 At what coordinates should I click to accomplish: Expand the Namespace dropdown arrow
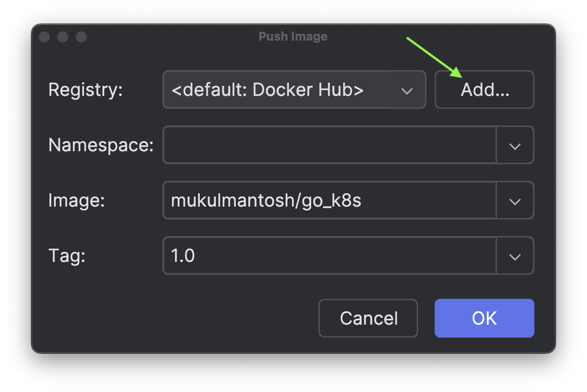pyautogui.click(x=515, y=145)
